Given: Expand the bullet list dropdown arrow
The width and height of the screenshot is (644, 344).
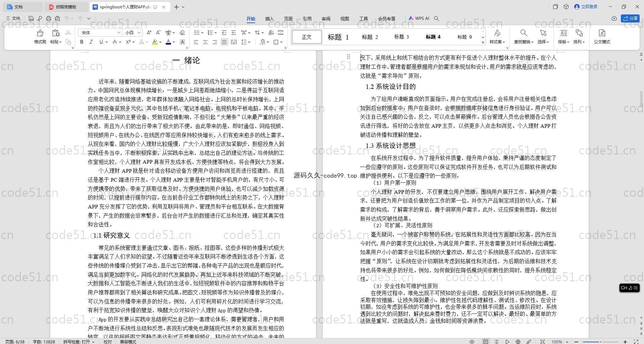Looking at the screenshot, I should click(x=202, y=33).
